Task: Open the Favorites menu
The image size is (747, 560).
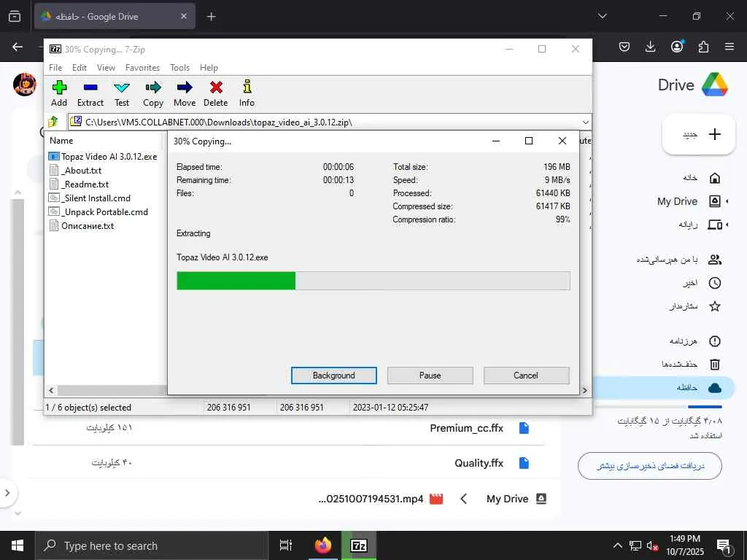Action: tap(142, 68)
